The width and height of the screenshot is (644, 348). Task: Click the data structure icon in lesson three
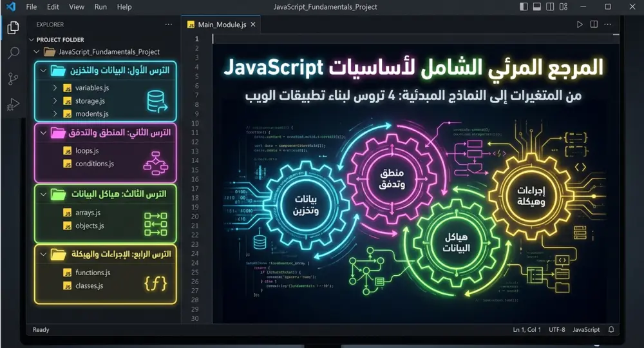coord(156,224)
